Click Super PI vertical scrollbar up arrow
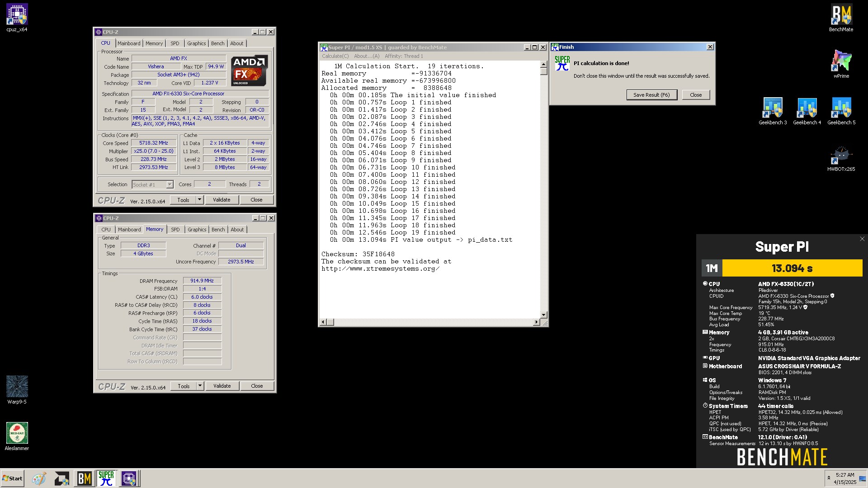 click(544, 65)
